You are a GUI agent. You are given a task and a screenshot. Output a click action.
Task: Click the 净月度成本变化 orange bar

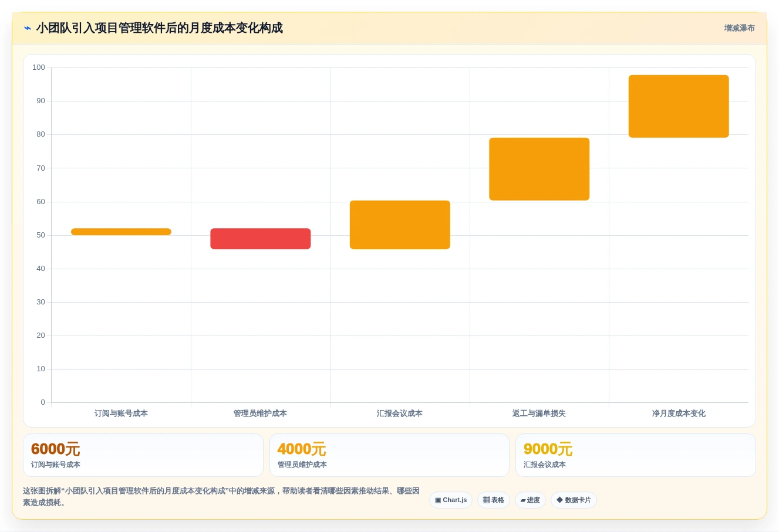[x=679, y=106]
